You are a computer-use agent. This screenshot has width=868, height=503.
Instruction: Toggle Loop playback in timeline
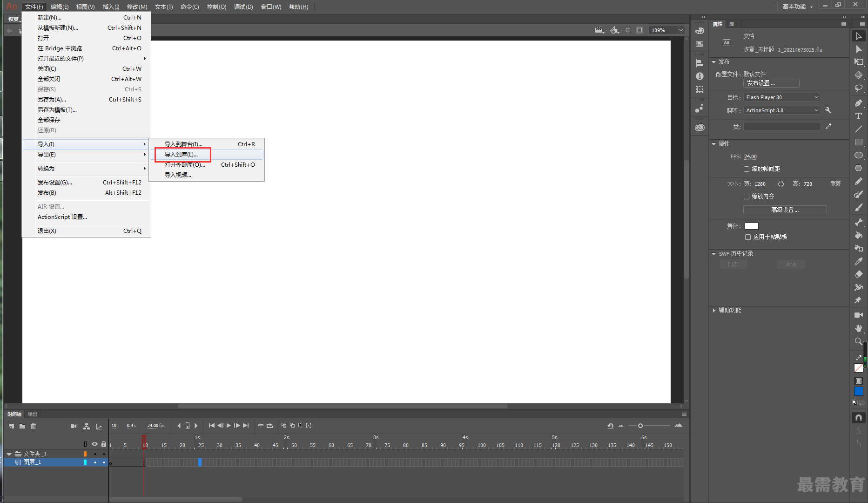269,426
